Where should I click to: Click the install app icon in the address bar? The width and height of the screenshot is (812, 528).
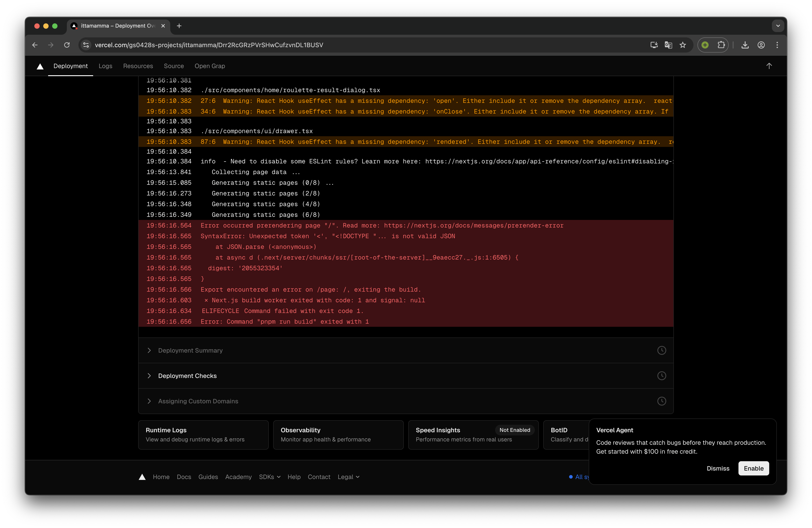[654, 45]
